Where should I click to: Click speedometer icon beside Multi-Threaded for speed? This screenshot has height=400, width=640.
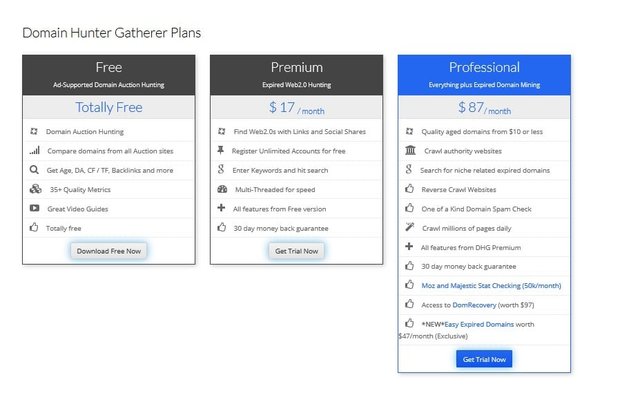pyautogui.click(x=221, y=189)
